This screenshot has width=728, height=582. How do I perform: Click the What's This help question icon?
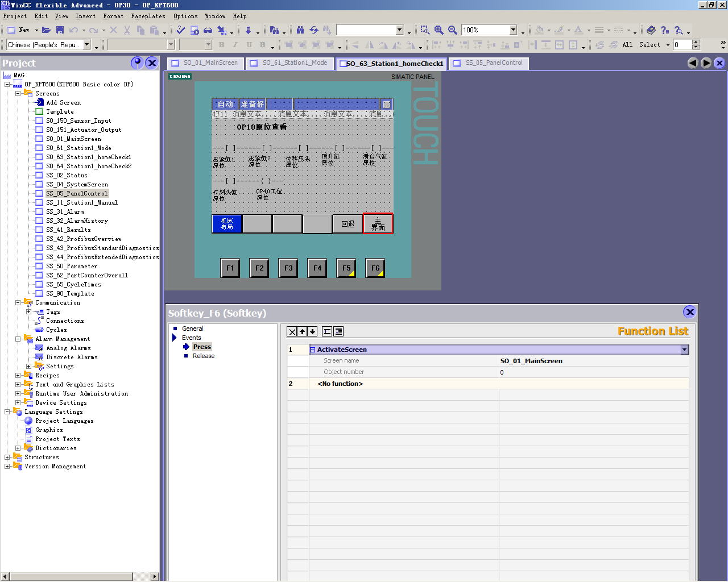[665, 30]
